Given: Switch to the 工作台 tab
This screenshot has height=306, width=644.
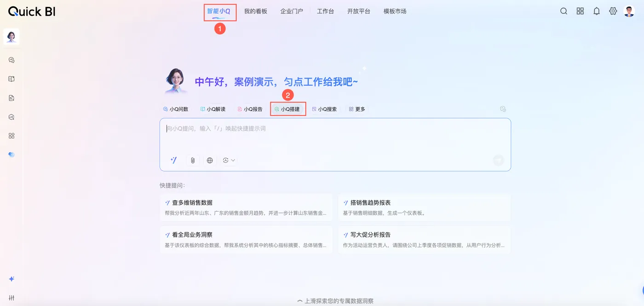Looking at the screenshot, I should tap(325, 11).
